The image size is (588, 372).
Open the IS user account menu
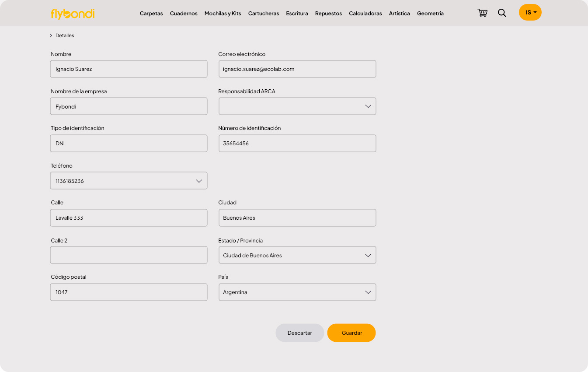pyautogui.click(x=530, y=12)
